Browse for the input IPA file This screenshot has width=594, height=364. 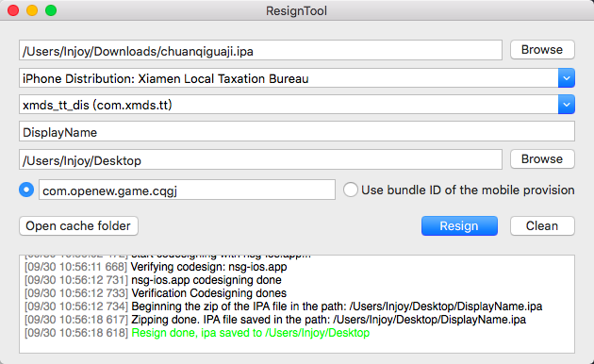click(x=542, y=50)
